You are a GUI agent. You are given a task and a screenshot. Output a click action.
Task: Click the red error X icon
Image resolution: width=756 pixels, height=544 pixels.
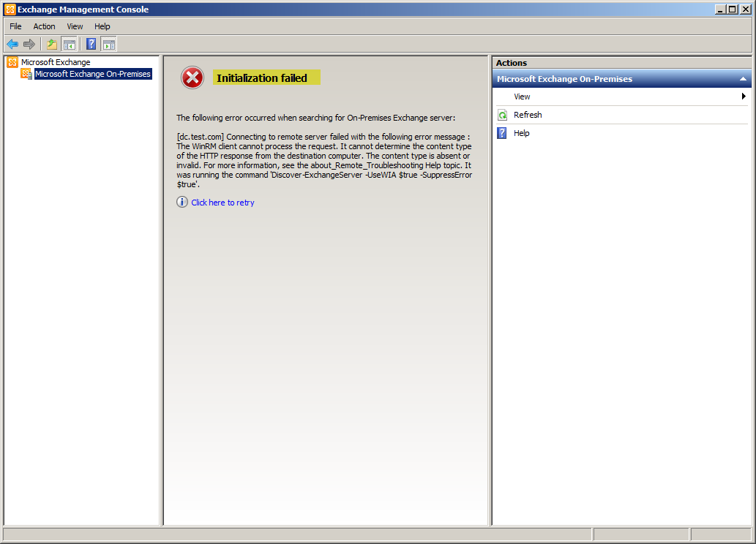point(192,78)
